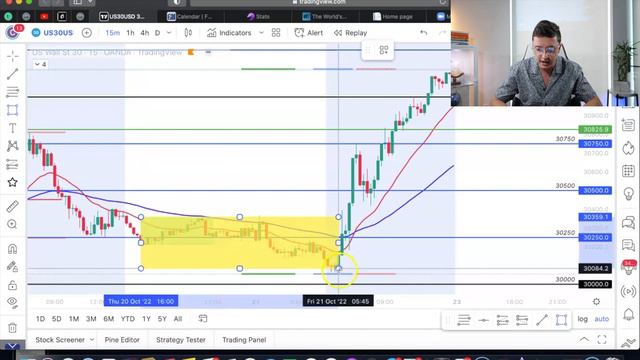Activate the zoom in tool
The image size is (640, 360).
point(13,224)
